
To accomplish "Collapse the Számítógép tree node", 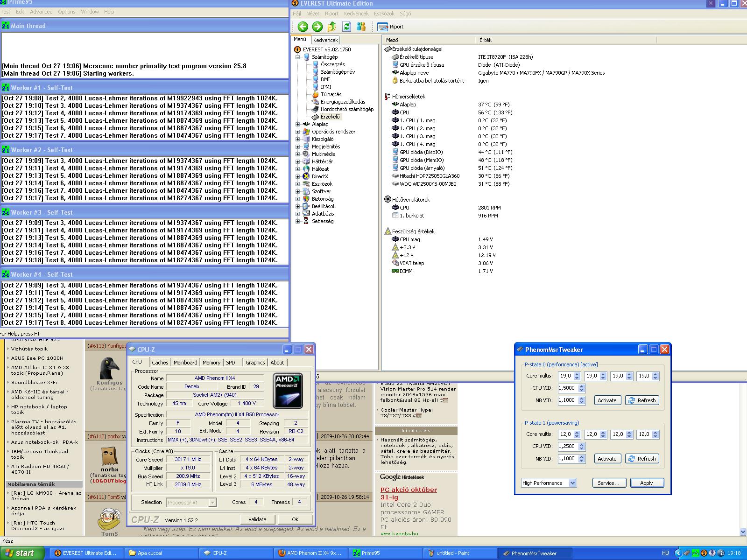I will (297, 57).
